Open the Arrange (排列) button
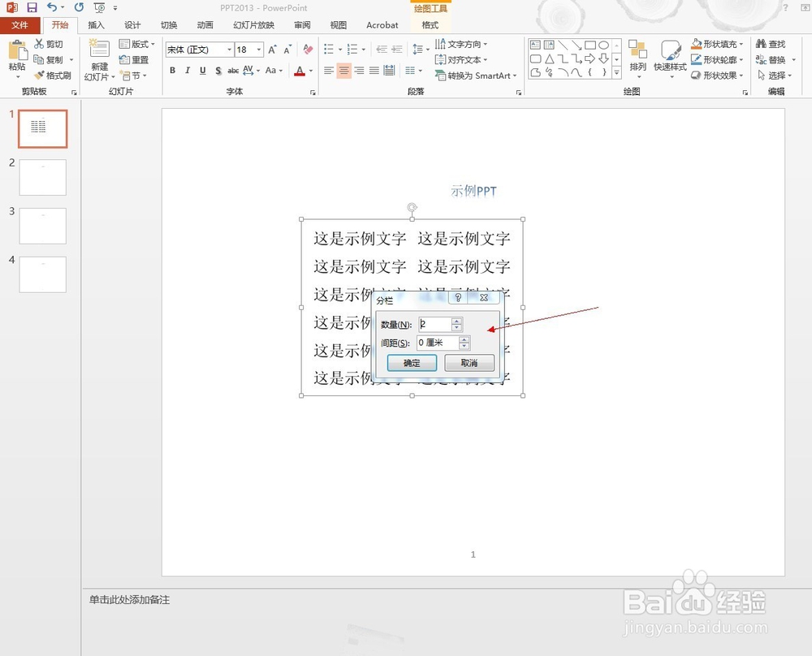 [x=638, y=58]
